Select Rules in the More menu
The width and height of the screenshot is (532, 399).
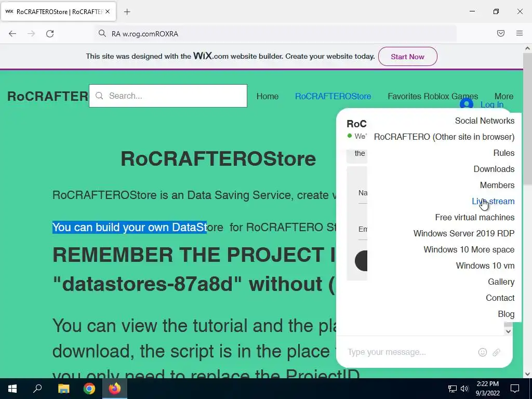504,153
